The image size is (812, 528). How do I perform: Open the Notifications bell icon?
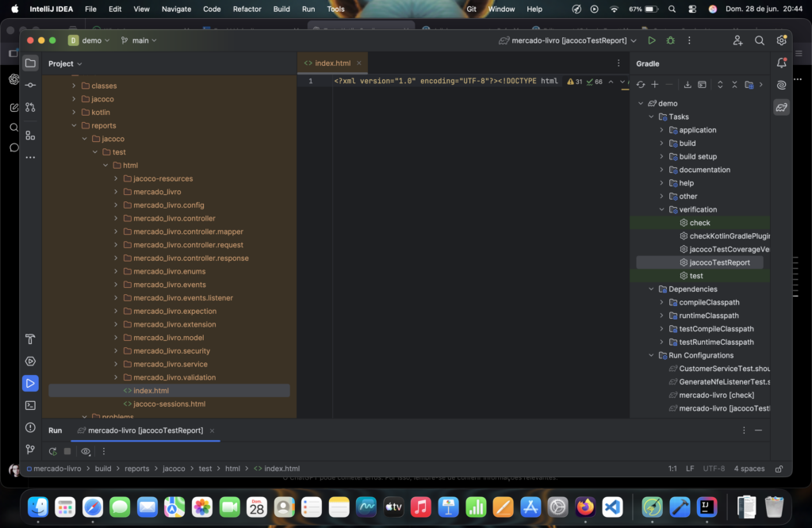click(x=781, y=63)
